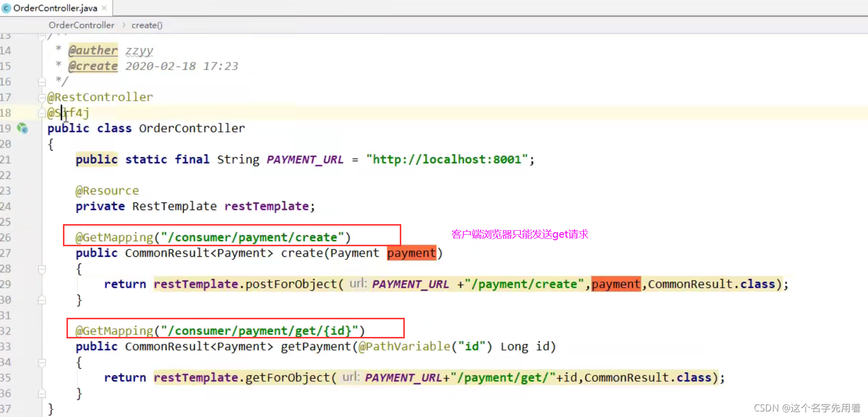Toggle the fold marker beside @Slf4j line

42,113
